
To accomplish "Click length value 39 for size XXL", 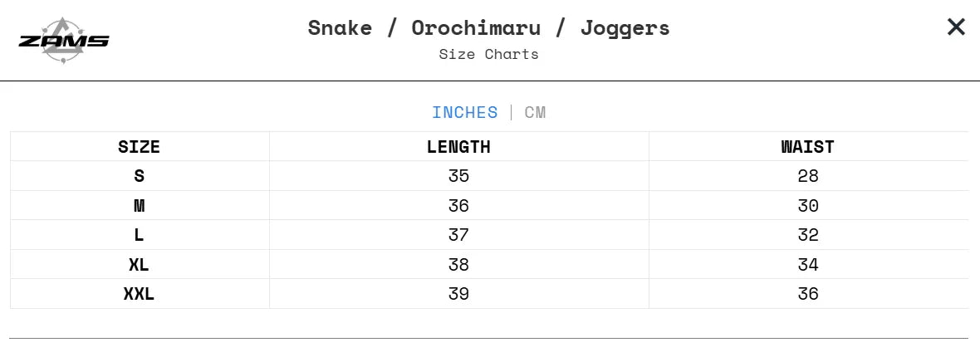I will click(x=458, y=294).
